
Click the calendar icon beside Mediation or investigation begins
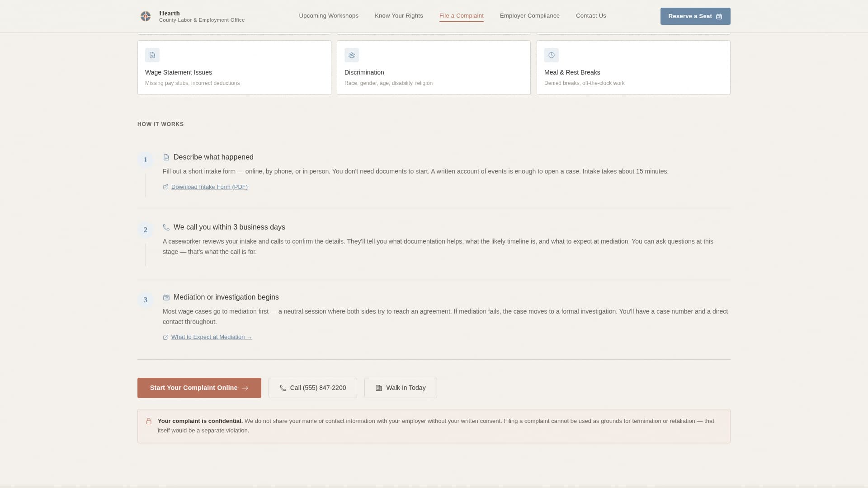point(166,297)
